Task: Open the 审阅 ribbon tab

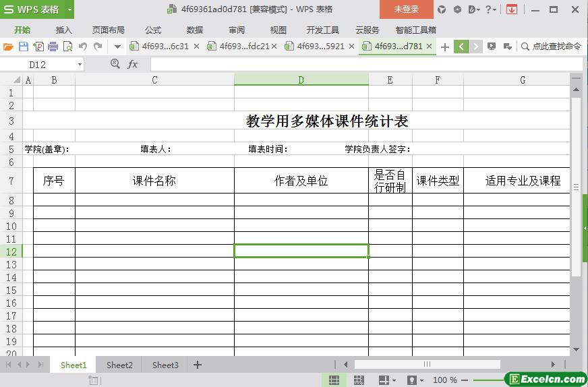Action: point(237,30)
